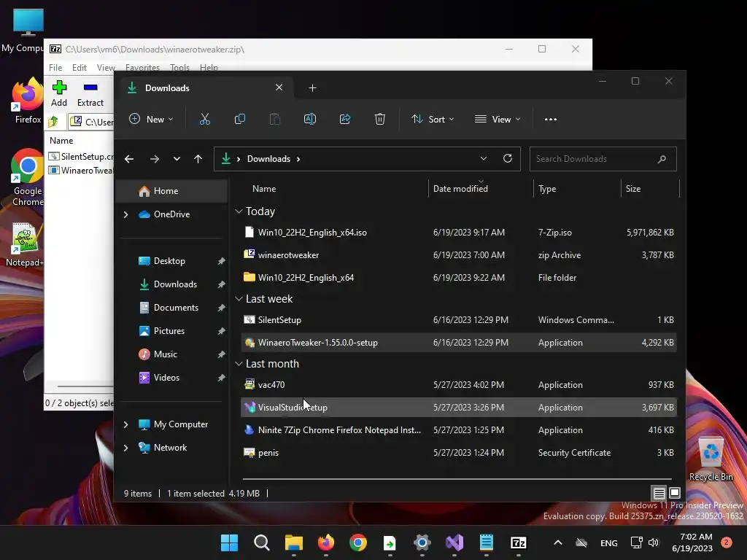Add a new Explorer tab with plus
The image size is (747, 560).
pos(312,88)
